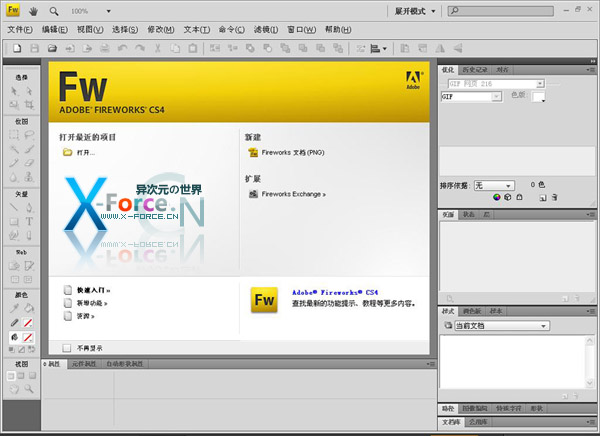Screen dimensions: 600x436
Task: Click the search field in the top bar
Action: [x=501, y=11]
